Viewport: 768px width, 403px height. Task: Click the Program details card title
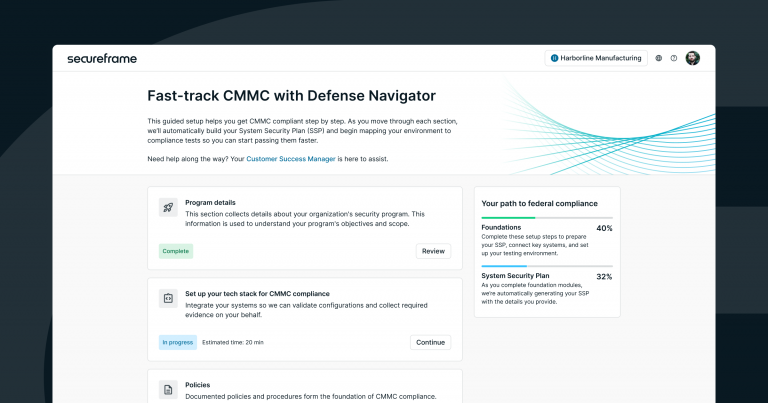coord(210,203)
